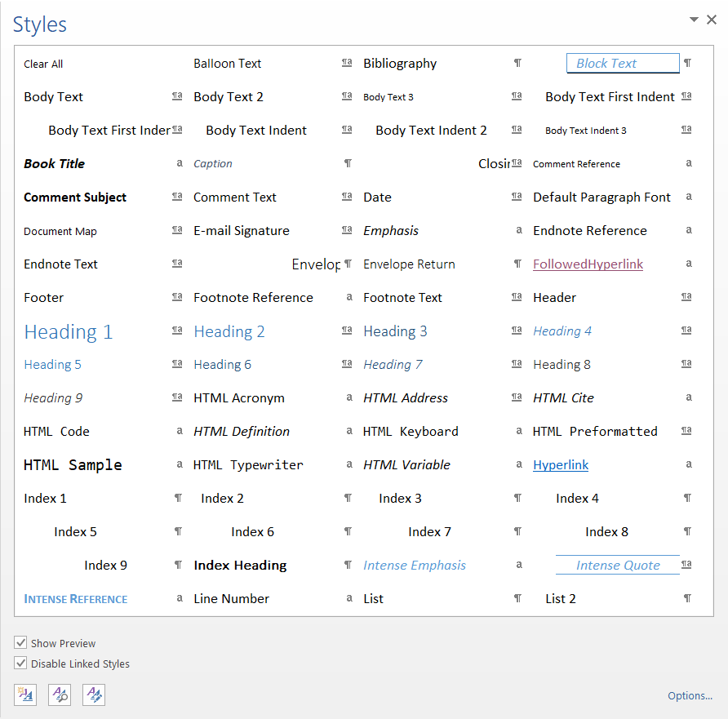The height and width of the screenshot is (719, 728).
Task: Open the Styles pane options dropdown arrow
Action: (x=694, y=20)
